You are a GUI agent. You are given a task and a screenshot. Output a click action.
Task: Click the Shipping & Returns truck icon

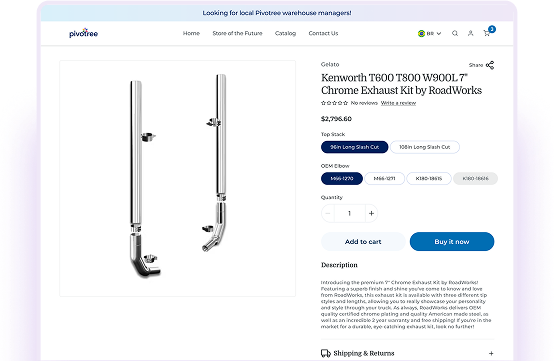325,353
